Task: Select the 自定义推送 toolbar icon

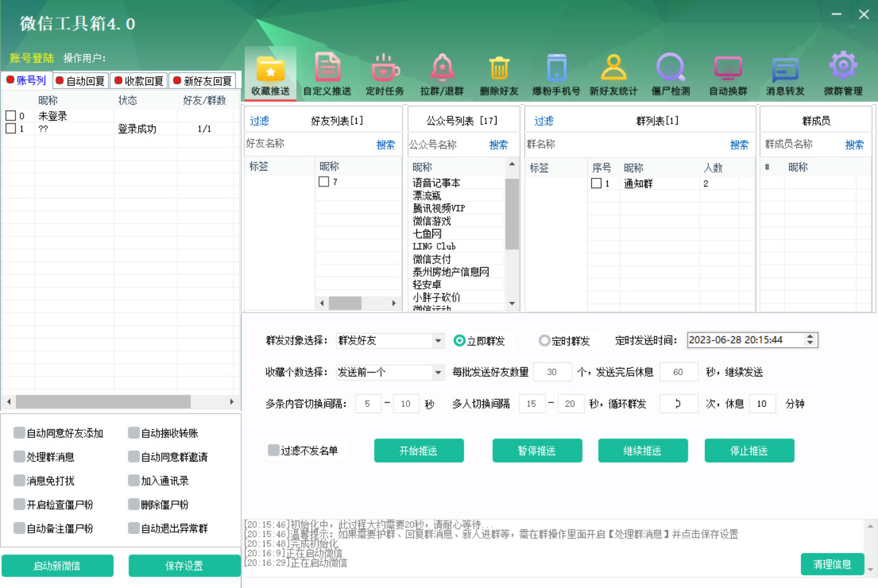Action: click(x=327, y=72)
